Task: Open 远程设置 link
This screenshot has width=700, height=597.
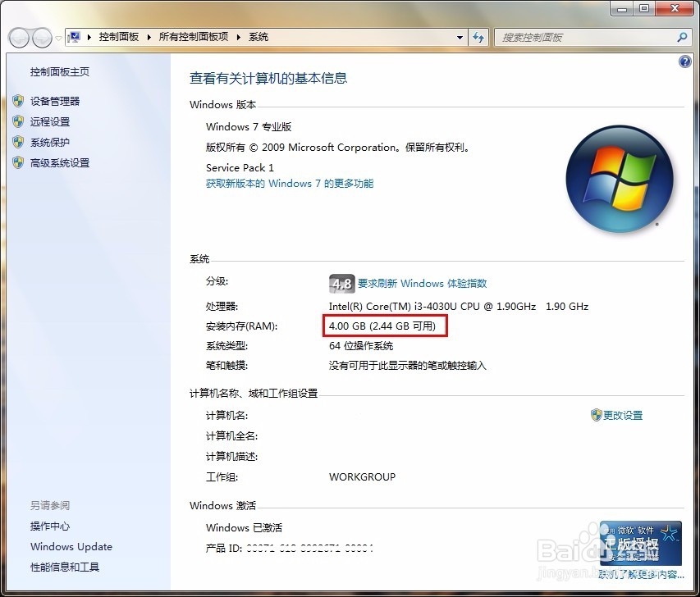Action: (x=50, y=122)
